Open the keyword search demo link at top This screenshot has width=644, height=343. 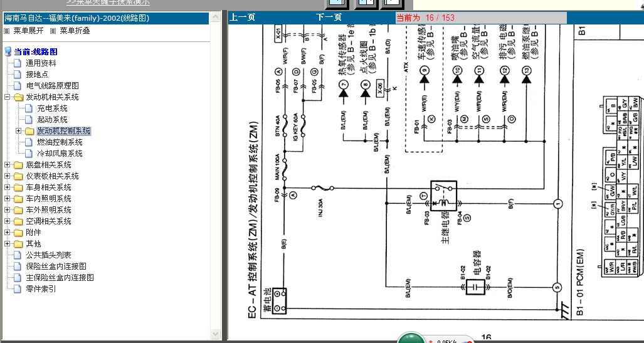(108, 3)
